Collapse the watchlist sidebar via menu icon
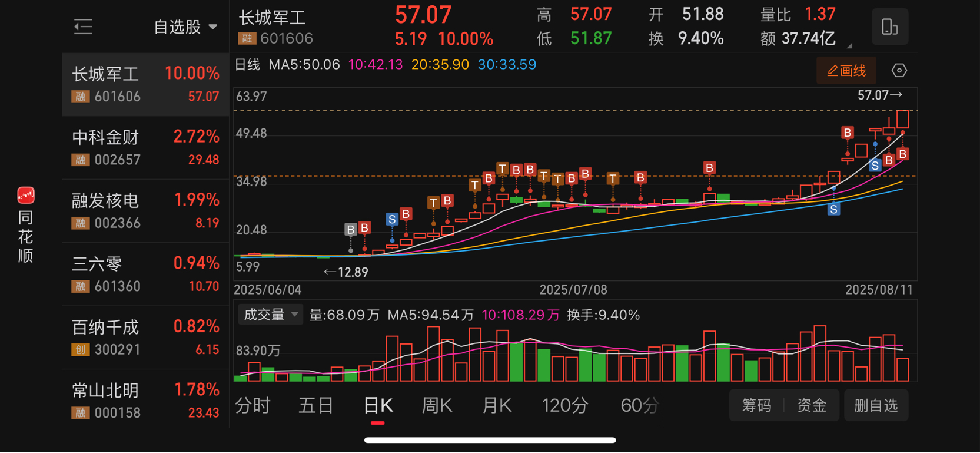Viewport: 980px width, 453px height. click(x=83, y=27)
